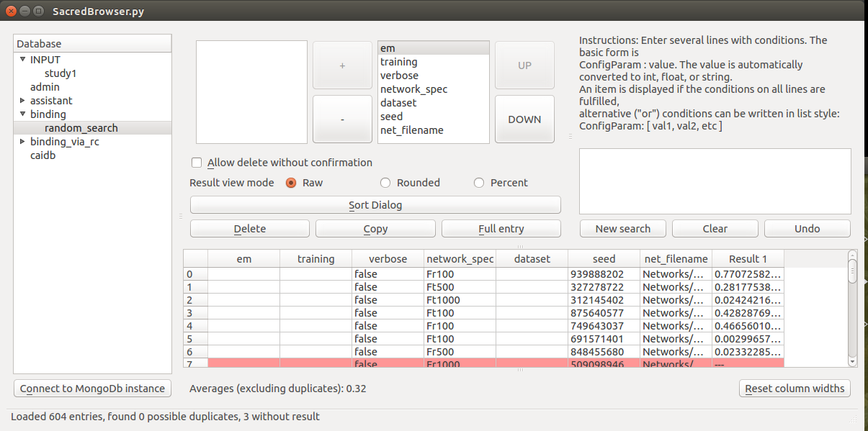This screenshot has height=431, width=868.
Task: Select the caidb database
Action: point(42,155)
